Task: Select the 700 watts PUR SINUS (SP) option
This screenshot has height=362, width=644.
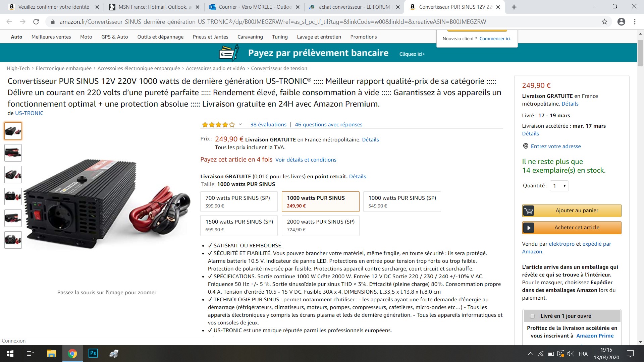Action: (x=239, y=201)
